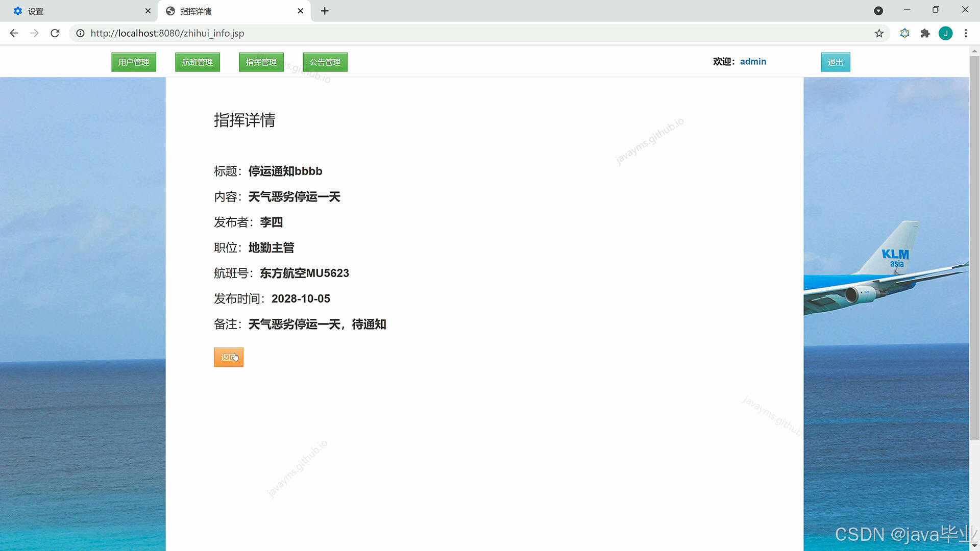This screenshot has width=980, height=551.
Task: Restore down the browser window
Action: [936, 10]
